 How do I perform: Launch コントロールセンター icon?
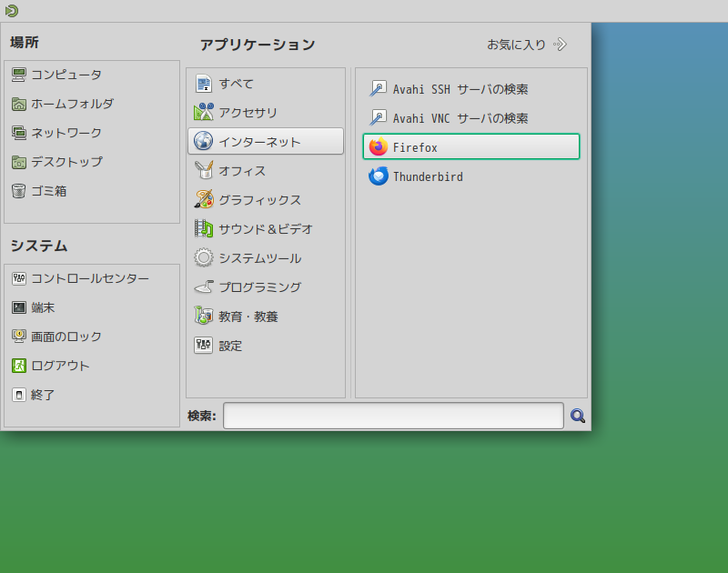coord(18,278)
